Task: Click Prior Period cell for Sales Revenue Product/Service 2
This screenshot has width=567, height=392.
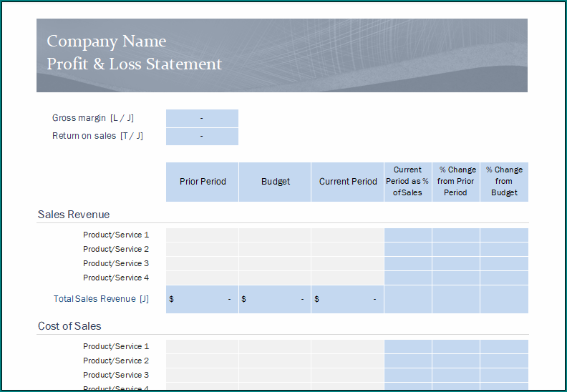Action: tap(202, 249)
